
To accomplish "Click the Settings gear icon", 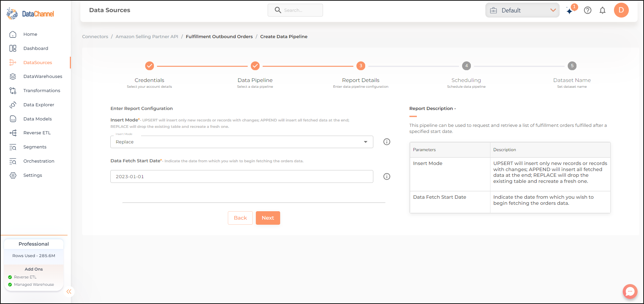I will [x=13, y=175].
